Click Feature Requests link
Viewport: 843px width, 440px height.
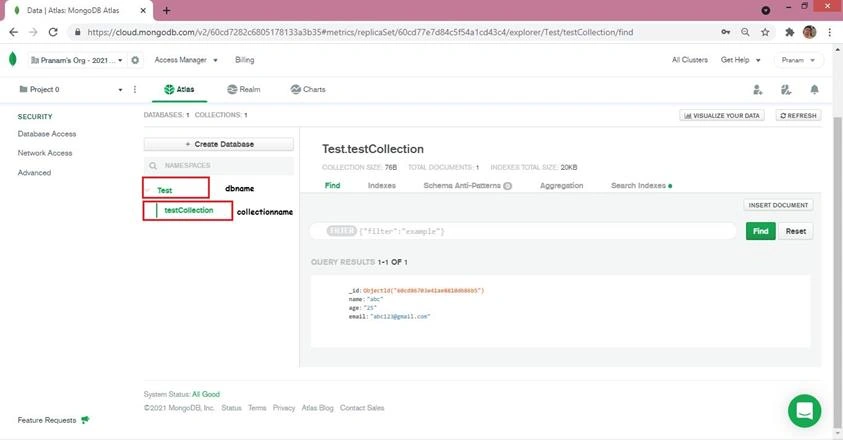pyautogui.click(x=47, y=420)
